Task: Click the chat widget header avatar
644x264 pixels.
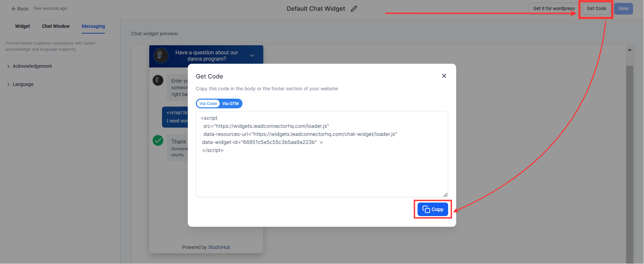Action: coord(161,55)
